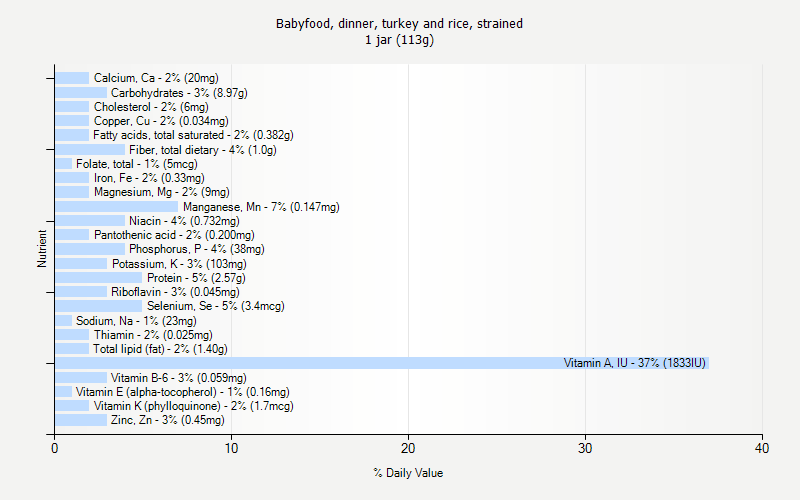Click the "% Daily Value" axis title
This screenshot has height=500, width=800.
(x=408, y=473)
